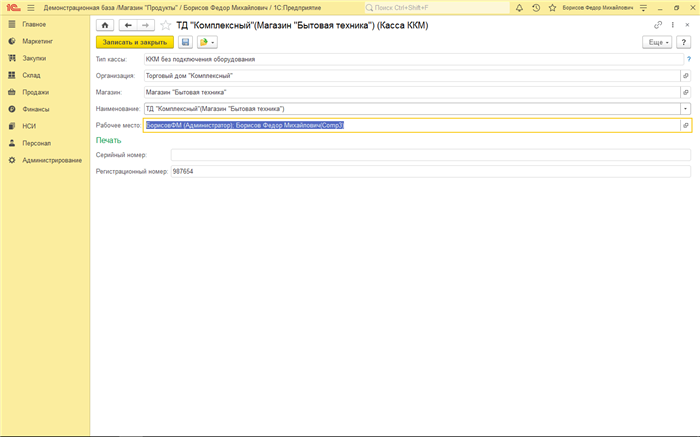Open the service settings menu icon
700x437 pixels.
[643, 8]
